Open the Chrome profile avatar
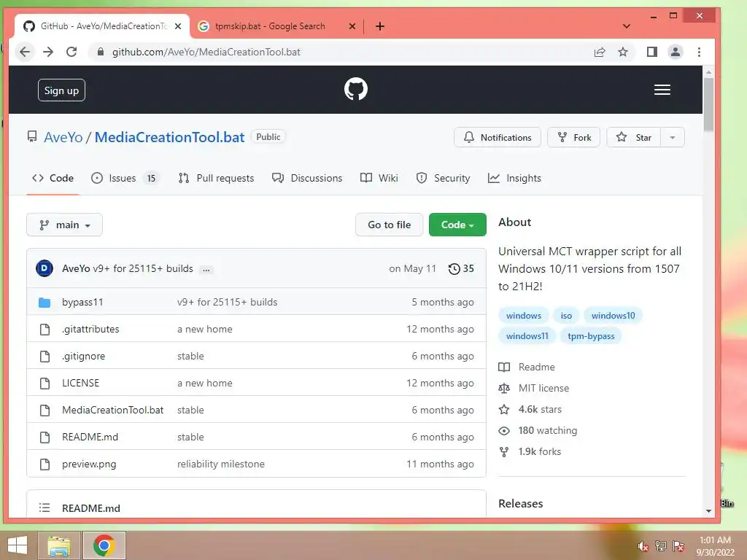 coord(676,52)
